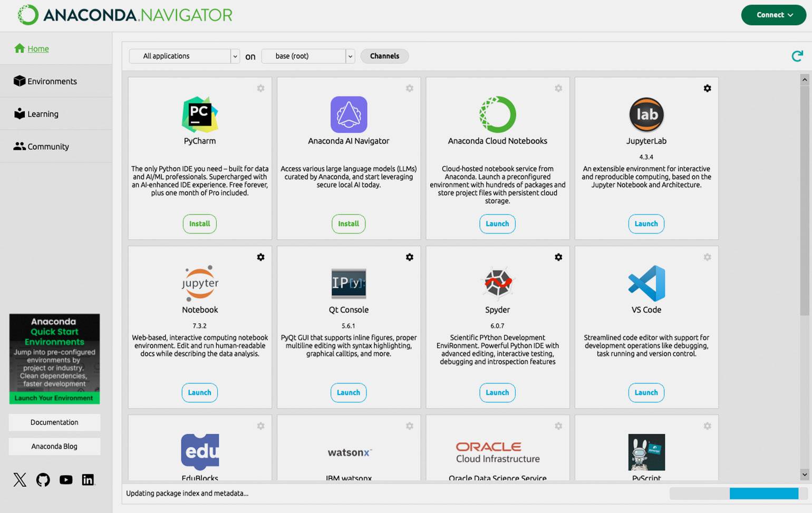Click the PyCharm application logo
The image size is (812, 513).
coord(200,114)
